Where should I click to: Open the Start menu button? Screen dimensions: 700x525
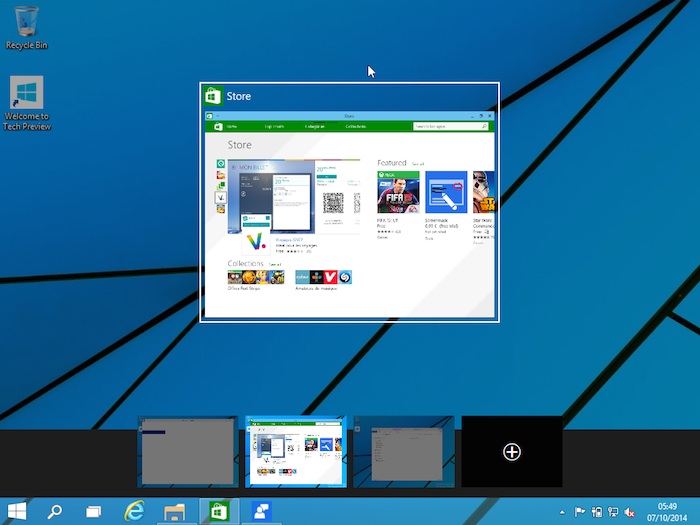pos(17,510)
